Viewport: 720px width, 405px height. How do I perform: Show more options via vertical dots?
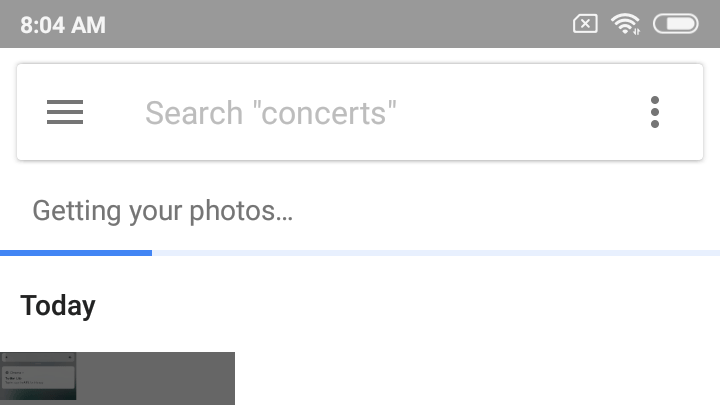(655, 112)
